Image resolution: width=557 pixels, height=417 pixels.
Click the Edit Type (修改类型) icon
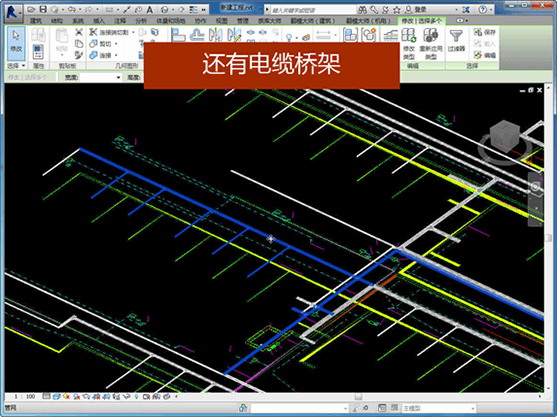(x=409, y=44)
